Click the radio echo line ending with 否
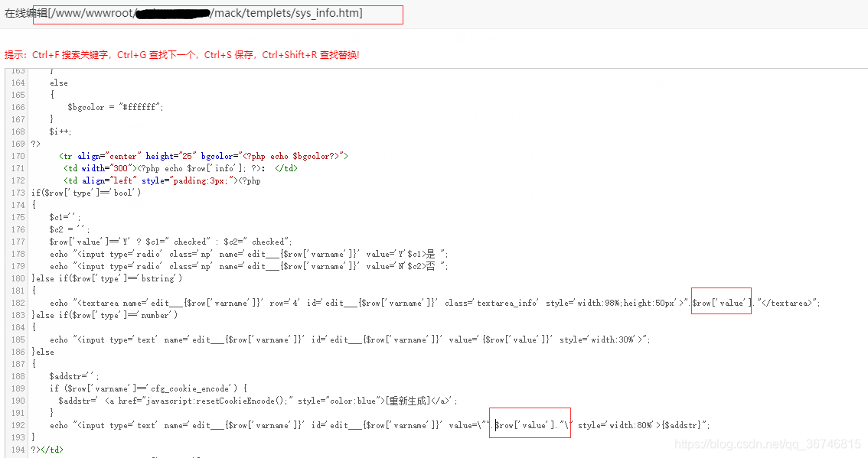 (x=249, y=266)
